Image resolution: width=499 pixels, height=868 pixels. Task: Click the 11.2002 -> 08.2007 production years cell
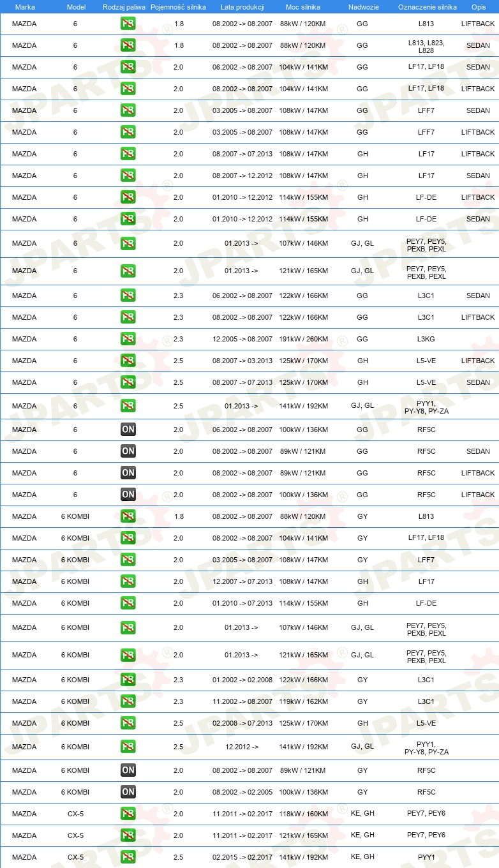pos(242,701)
